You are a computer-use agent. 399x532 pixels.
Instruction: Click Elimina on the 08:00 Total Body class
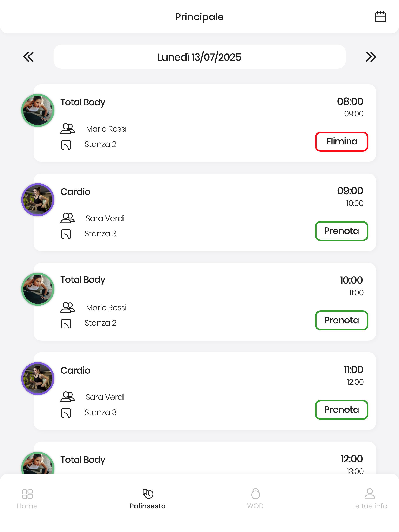click(x=342, y=141)
